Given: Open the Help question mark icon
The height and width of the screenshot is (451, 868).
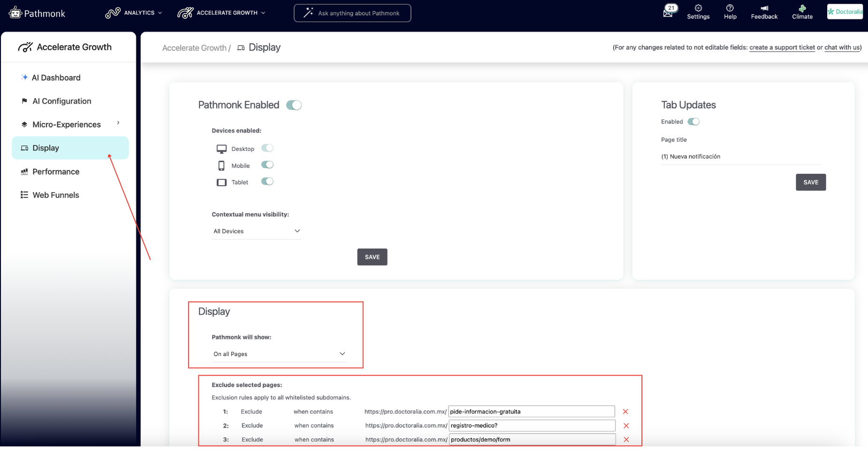Looking at the screenshot, I should click(x=730, y=8).
